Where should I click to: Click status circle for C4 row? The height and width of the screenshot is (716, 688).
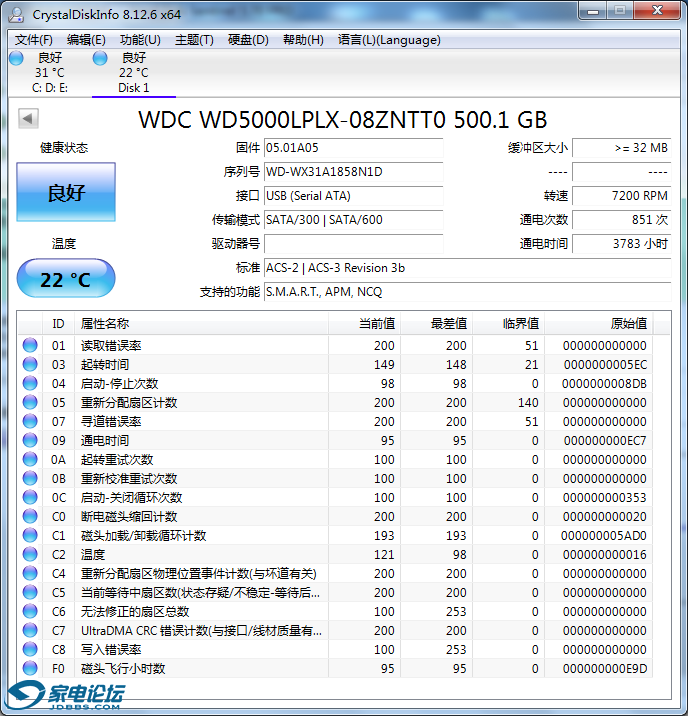click(x=30, y=573)
